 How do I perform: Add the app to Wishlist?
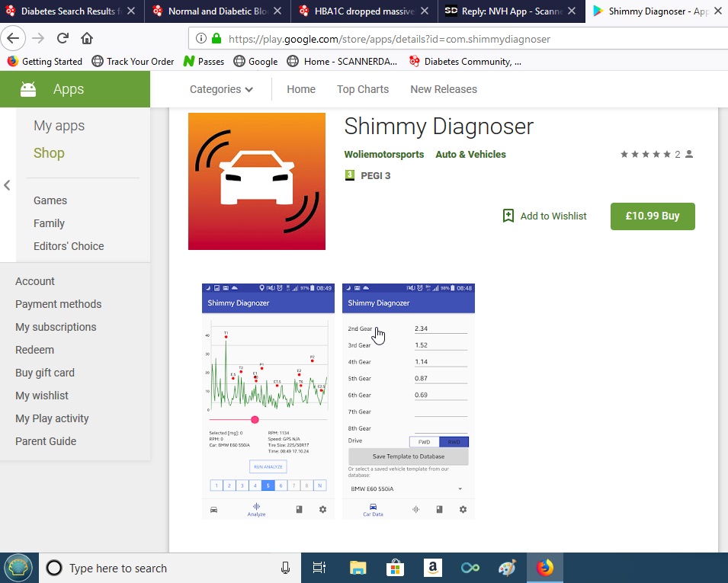[x=544, y=216]
